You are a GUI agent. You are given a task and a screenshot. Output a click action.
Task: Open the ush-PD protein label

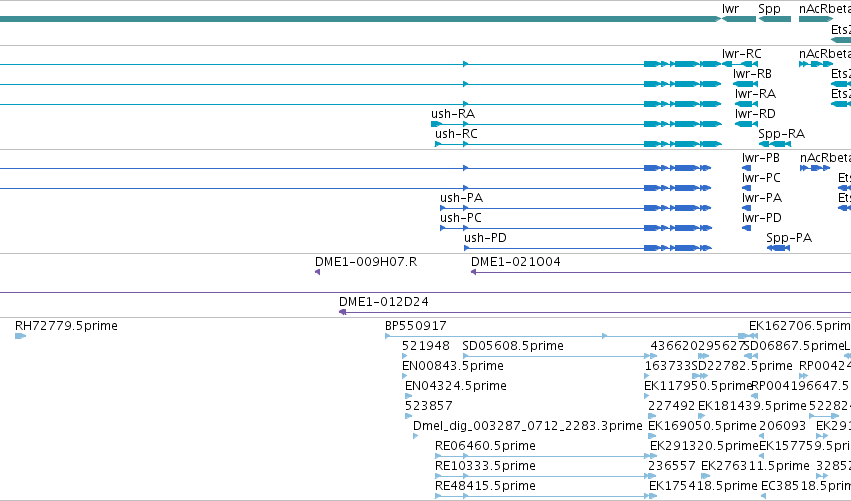[485, 238]
